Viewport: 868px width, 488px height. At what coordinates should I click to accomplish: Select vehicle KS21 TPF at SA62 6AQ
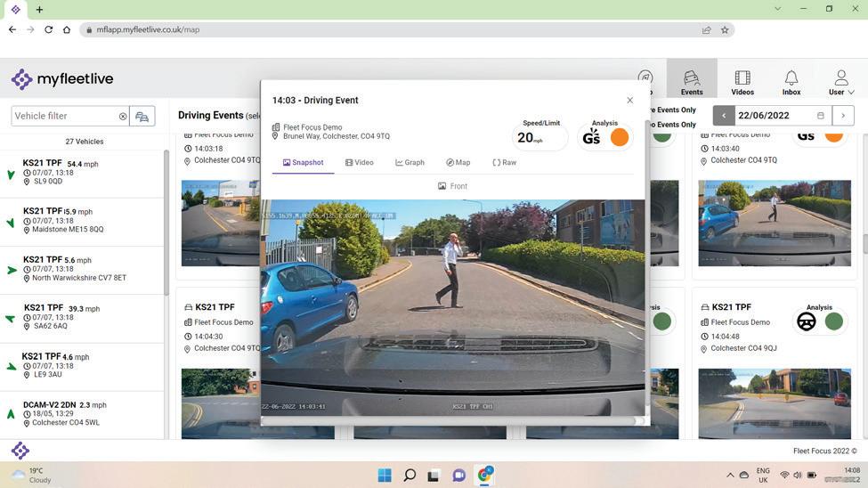[x=83, y=317]
